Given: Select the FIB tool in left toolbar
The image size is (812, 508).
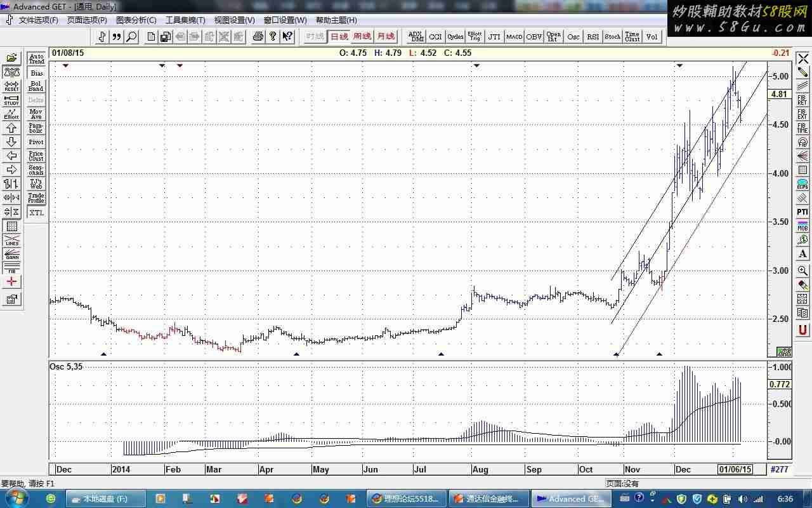Looking at the screenshot, I should pos(11,268).
